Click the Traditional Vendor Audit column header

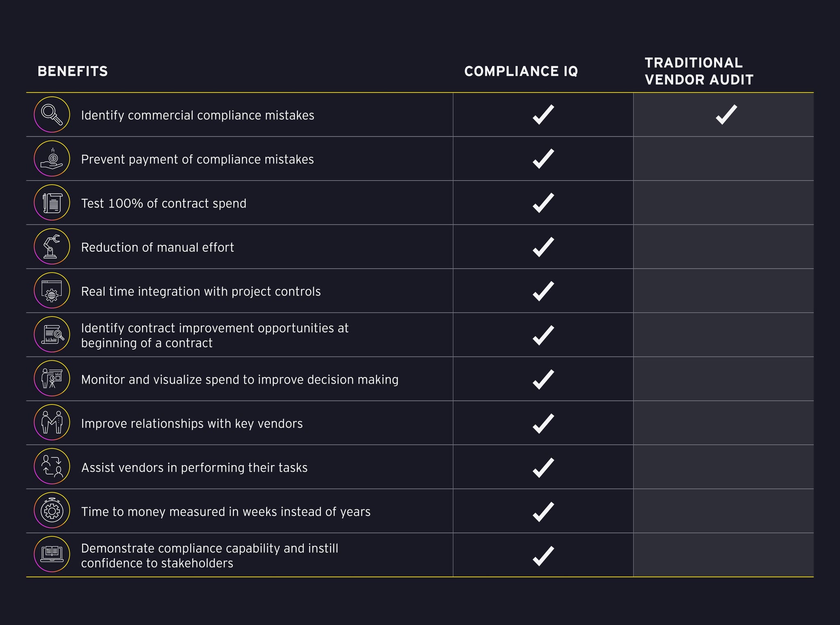click(699, 71)
